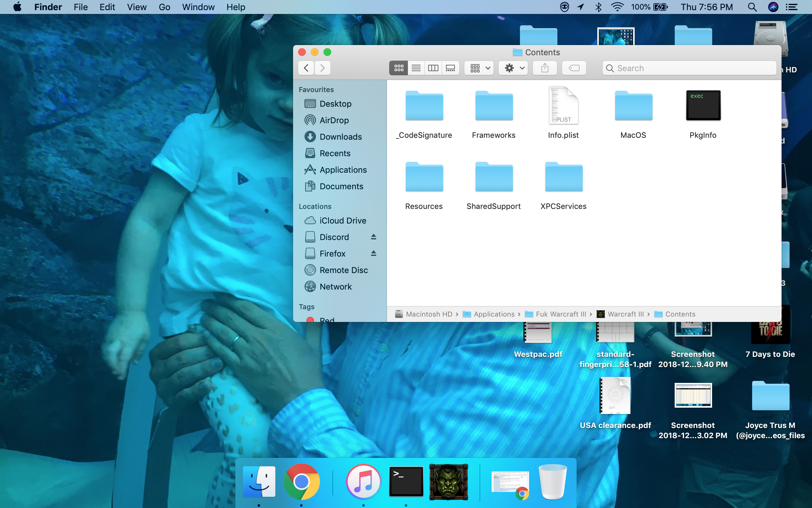This screenshot has height=508, width=812.
Task: Open the Edit menu
Action: 107,7
